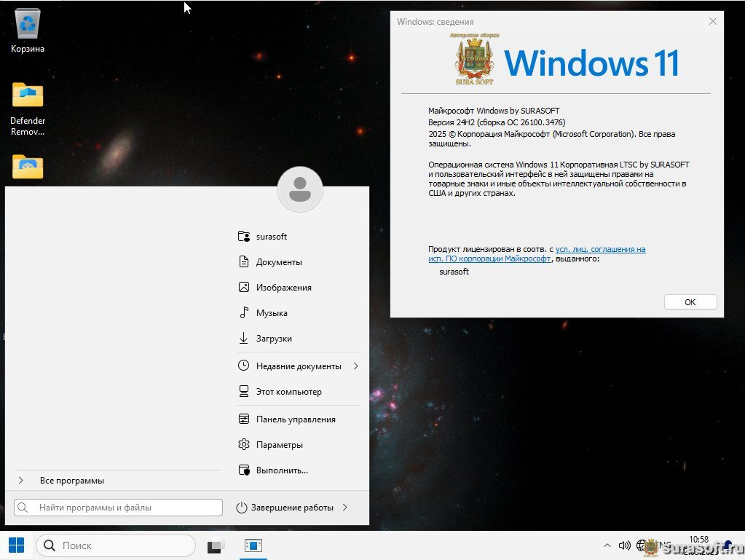Open the Defender Remov... folder on desktop
This screenshot has width=745, height=560.
tap(28, 109)
